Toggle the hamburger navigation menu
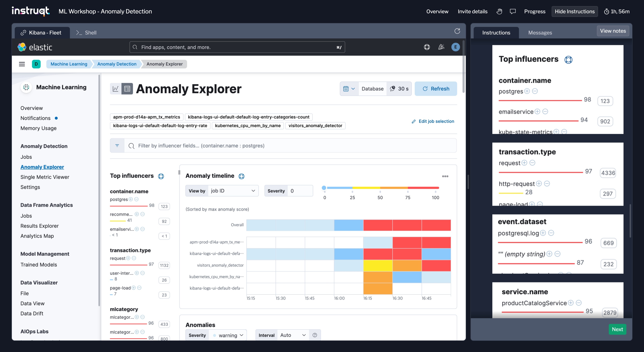Viewport: 644px width, 352px height. 22,64
